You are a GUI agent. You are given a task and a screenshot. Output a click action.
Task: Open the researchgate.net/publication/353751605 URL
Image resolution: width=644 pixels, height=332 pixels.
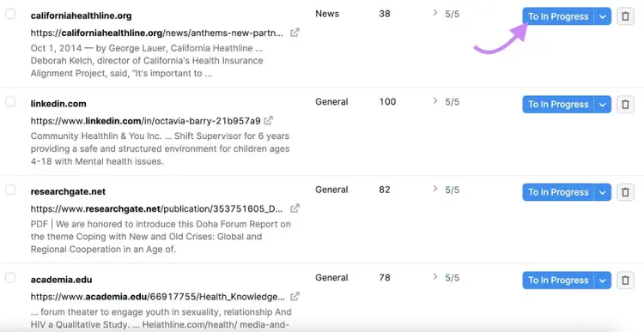point(157,208)
